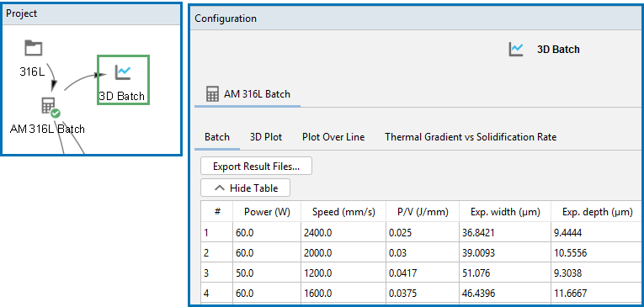Click the 316L node label
Image resolution: width=644 pixels, height=307 pixels.
[33, 71]
